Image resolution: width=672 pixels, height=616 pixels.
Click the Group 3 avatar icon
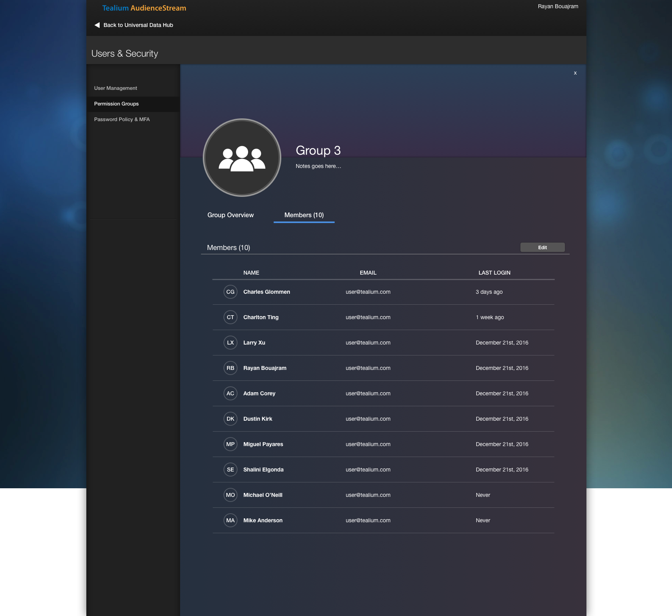(242, 157)
